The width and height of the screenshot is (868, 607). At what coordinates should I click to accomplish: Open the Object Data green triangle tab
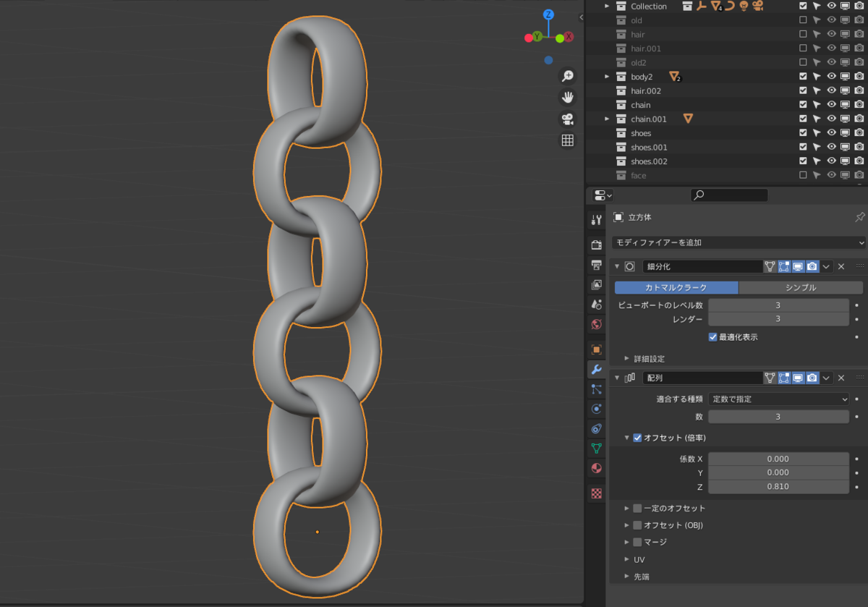pyautogui.click(x=596, y=448)
